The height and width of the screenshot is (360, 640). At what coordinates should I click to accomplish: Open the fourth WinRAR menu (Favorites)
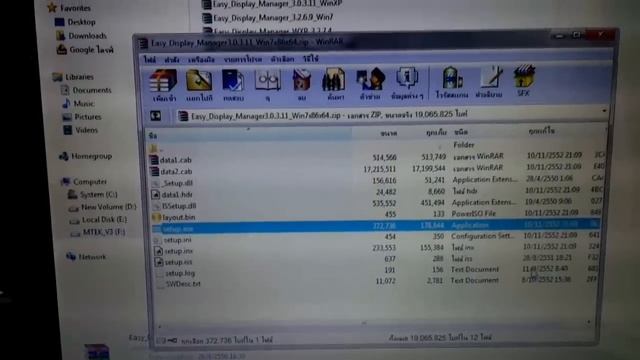(x=243, y=59)
